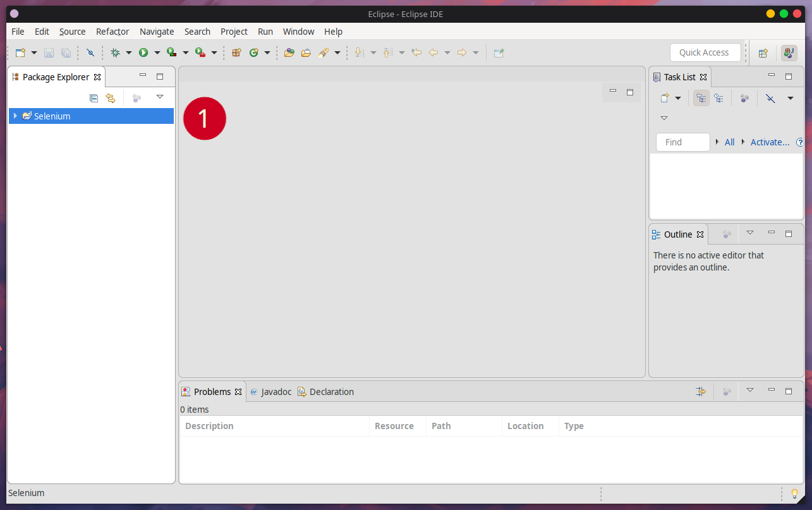Click the Next Annotation arrow icon
The height and width of the screenshot is (510, 812).
359,53
